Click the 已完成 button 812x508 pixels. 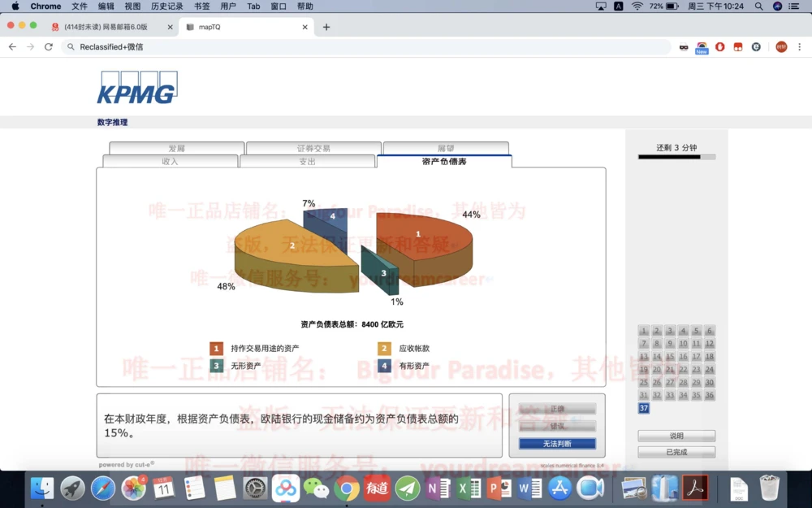pos(676,451)
